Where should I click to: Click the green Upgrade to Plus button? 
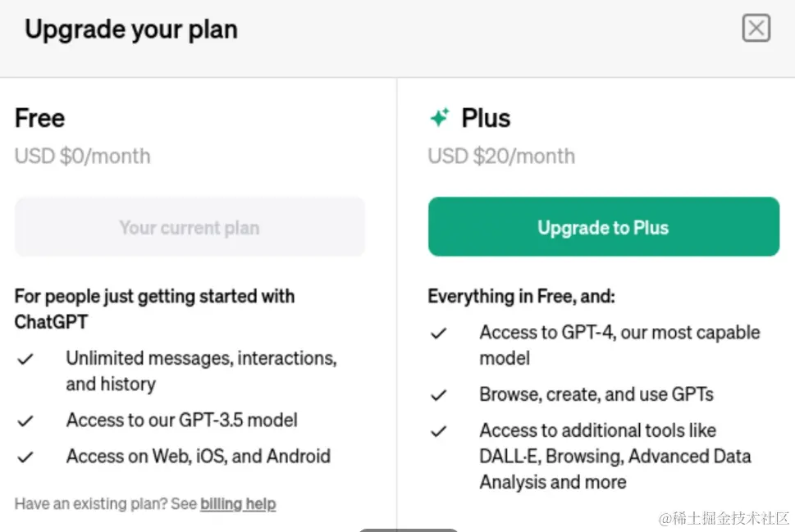point(603,227)
